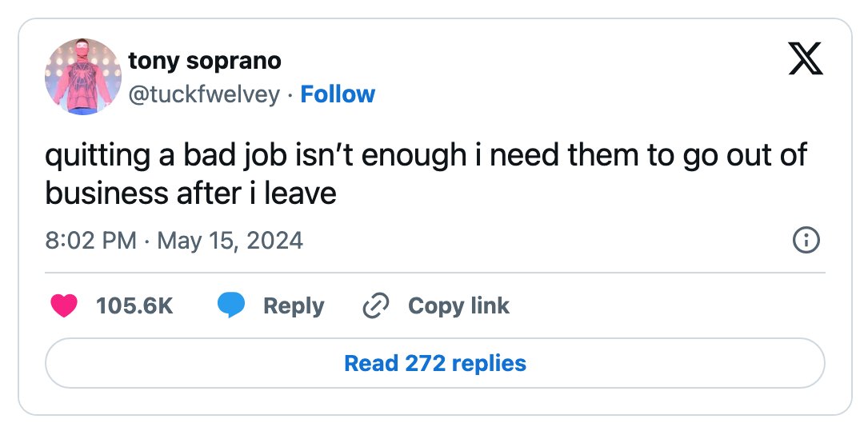Image resolution: width=868 pixels, height=431 pixels.
Task: Open the May 15, 2024 date link
Action: (230, 241)
